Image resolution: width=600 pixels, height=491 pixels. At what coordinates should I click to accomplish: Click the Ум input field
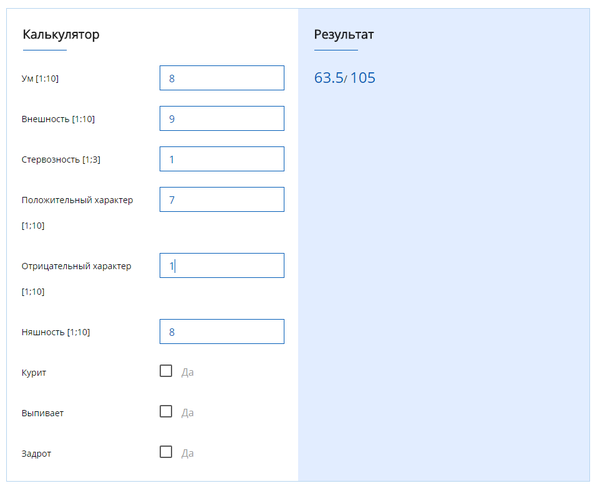221,78
